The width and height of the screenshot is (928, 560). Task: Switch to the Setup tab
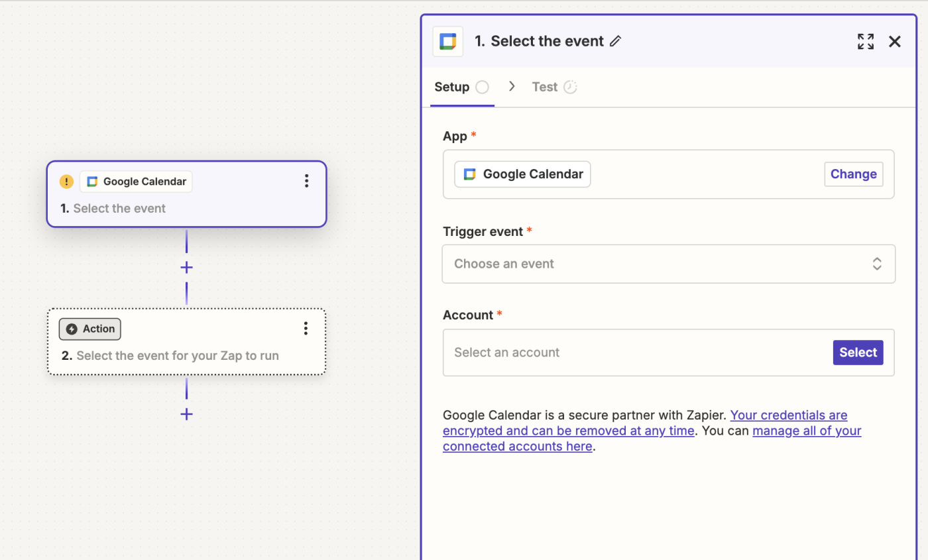(x=452, y=87)
